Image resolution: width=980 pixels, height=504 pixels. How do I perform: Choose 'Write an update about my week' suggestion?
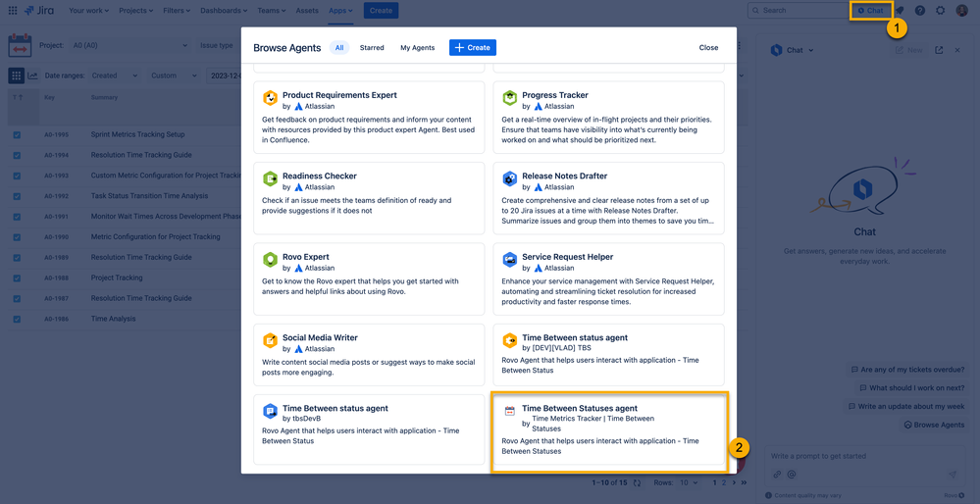(x=906, y=407)
